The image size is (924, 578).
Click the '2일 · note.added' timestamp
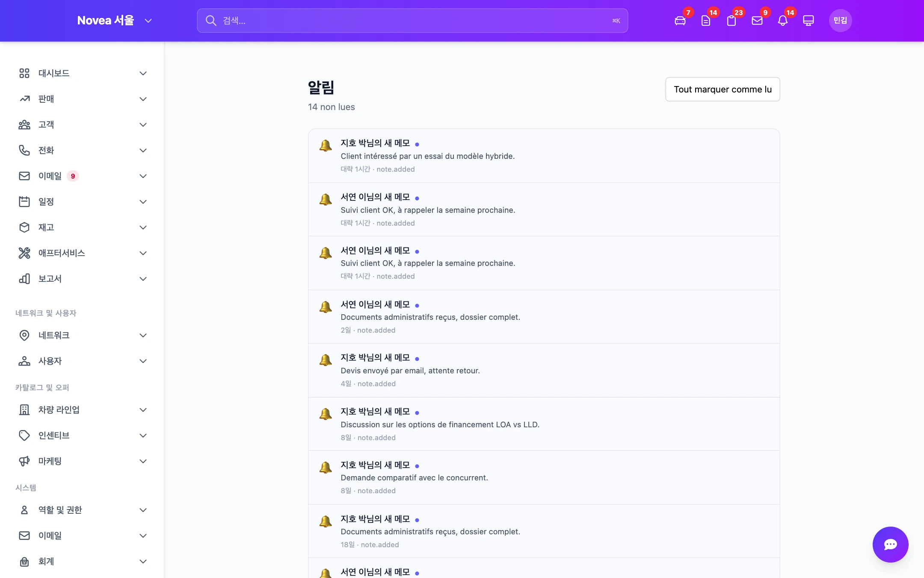368,330
